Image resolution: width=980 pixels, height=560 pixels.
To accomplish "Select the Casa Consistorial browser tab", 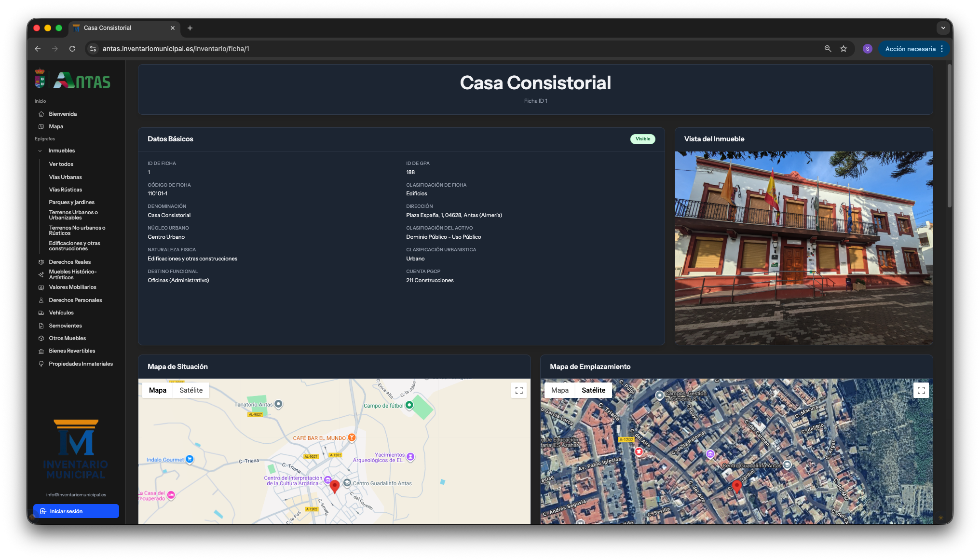I will 107,28.
